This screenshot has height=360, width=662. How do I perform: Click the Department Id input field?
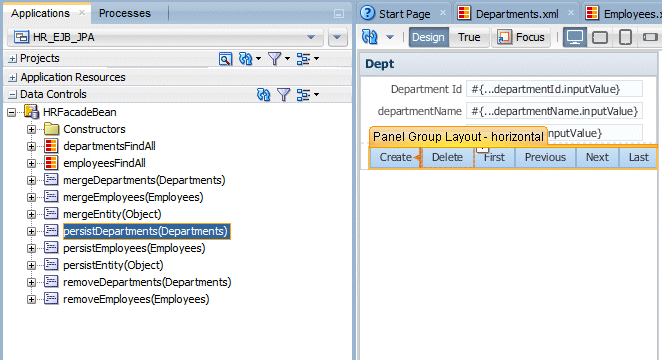[x=554, y=89]
